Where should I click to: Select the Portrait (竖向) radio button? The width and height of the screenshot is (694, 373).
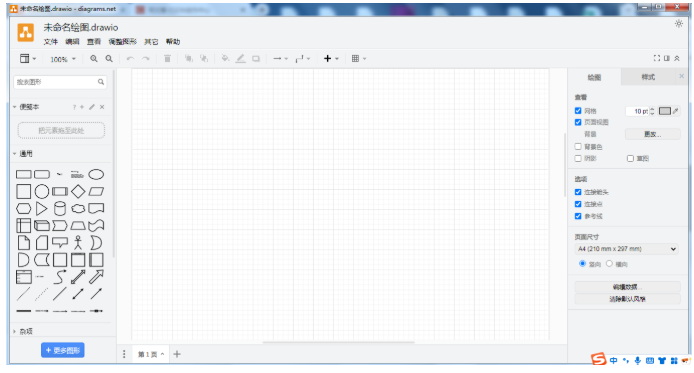(x=582, y=264)
